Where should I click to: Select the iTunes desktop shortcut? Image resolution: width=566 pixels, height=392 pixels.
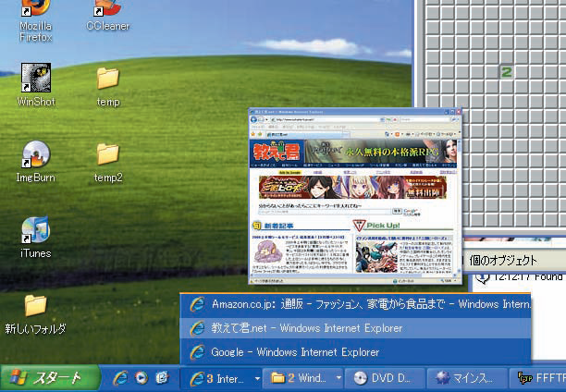click(35, 237)
